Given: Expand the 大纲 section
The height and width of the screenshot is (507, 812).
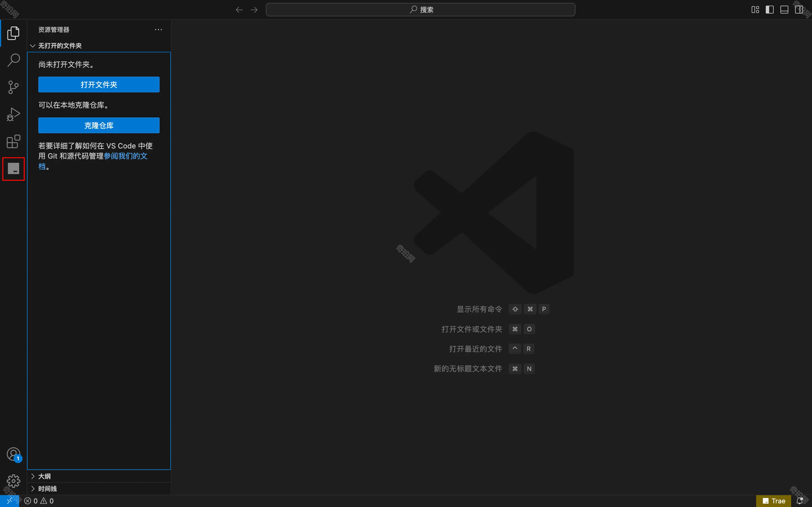Looking at the screenshot, I should point(44,476).
